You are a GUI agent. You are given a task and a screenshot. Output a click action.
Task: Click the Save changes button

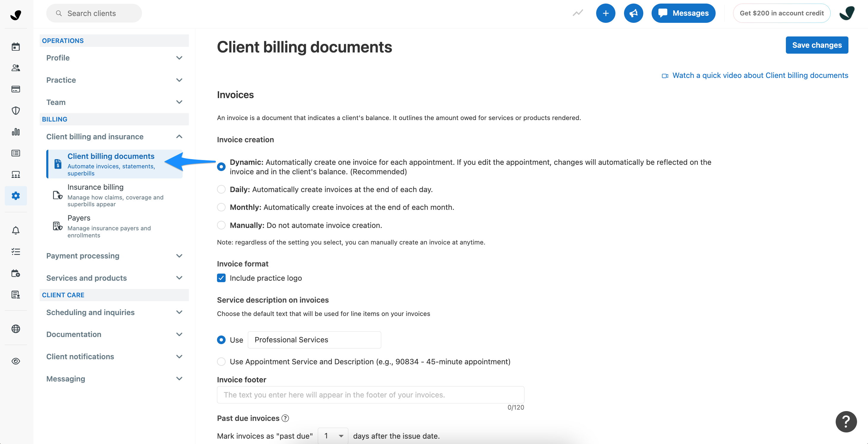[x=816, y=45]
